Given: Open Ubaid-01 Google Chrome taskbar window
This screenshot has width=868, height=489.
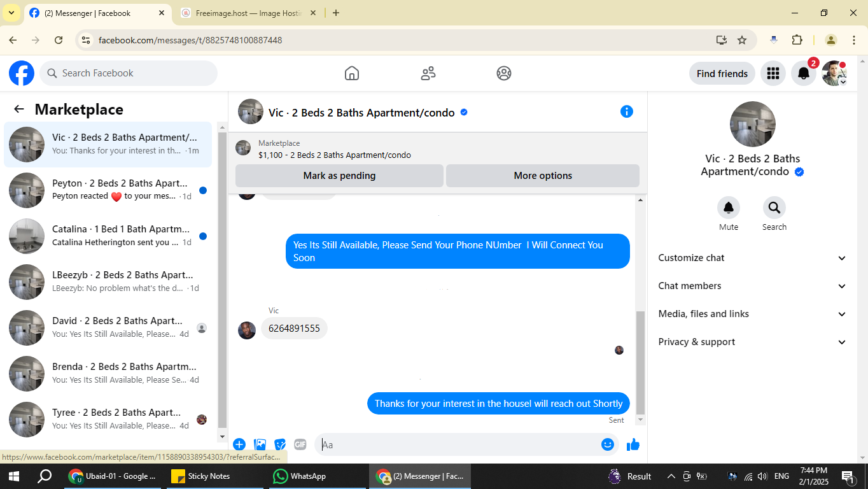Looking at the screenshot, I should pos(114,476).
